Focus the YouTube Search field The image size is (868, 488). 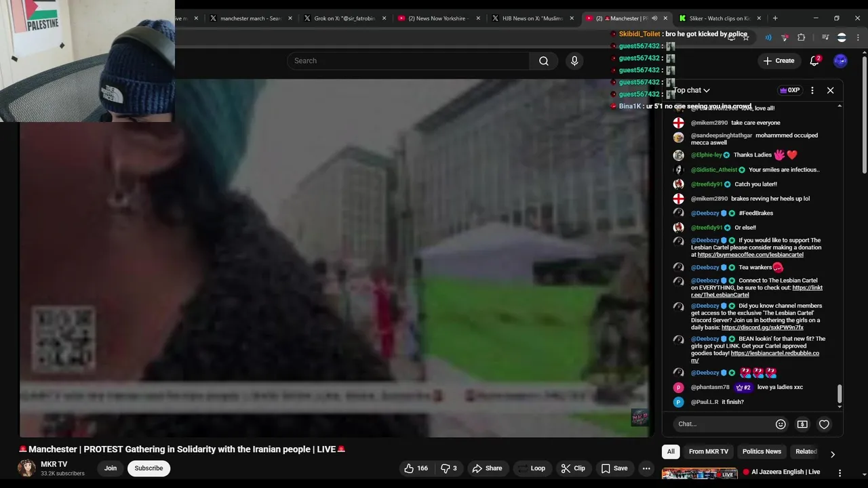[x=408, y=61]
